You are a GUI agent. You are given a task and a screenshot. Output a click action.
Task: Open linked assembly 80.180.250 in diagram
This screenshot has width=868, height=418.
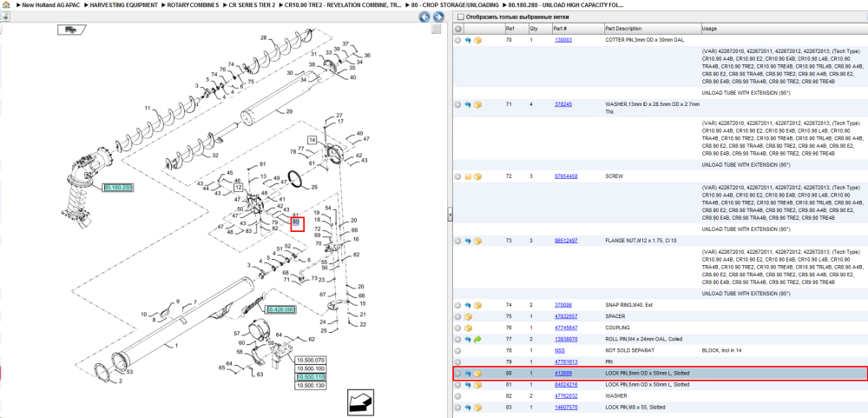(x=118, y=188)
